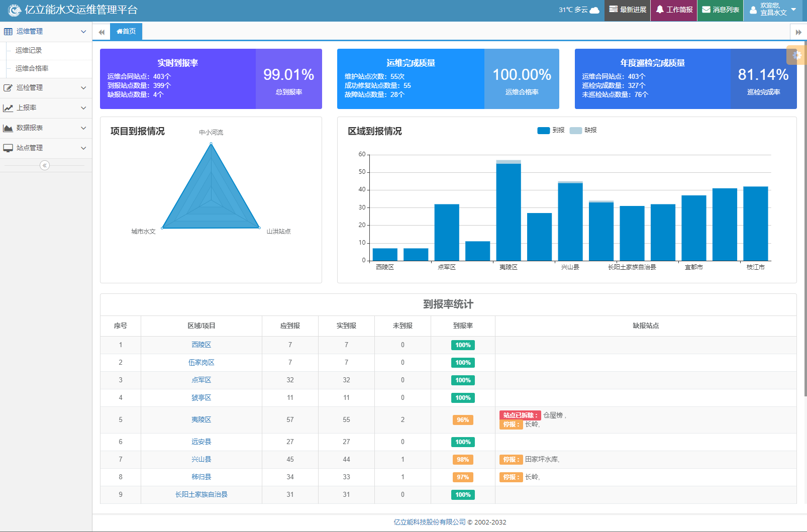Viewport: 807px width, 532px height.
Task: Open 消息列表 envelope message button
Action: tap(720, 10)
